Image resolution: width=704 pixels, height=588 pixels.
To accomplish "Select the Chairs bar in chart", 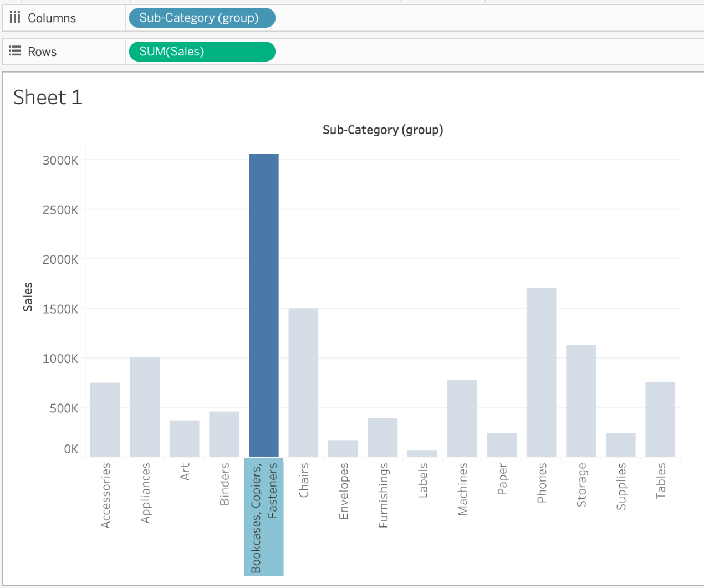I will 303,382.
